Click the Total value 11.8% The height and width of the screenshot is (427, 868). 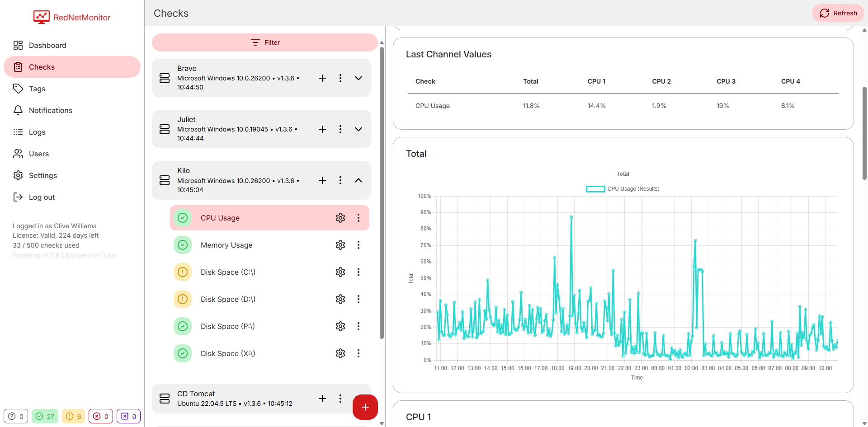[531, 106]
